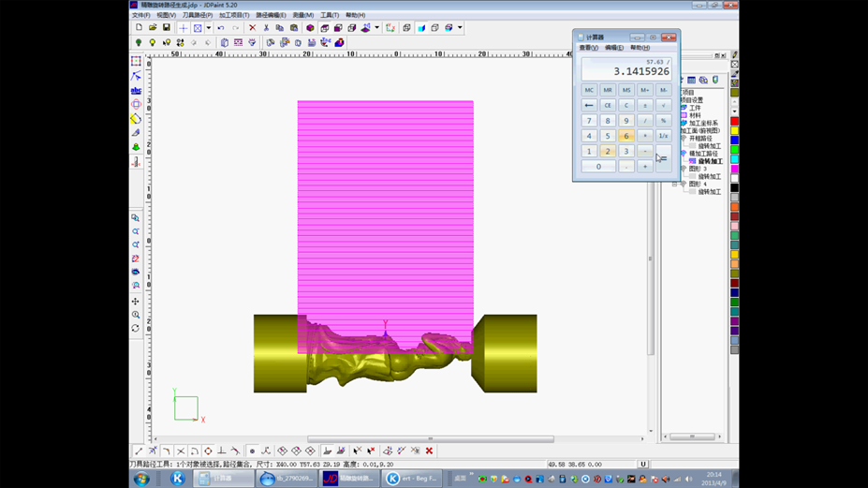
Task: Pick the black color swatch
Action: 735,187
